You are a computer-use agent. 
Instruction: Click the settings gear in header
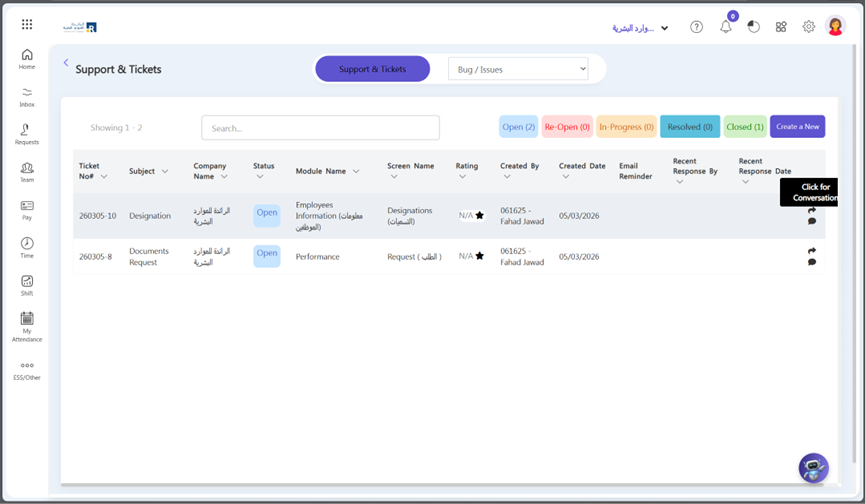coord(809,27)
